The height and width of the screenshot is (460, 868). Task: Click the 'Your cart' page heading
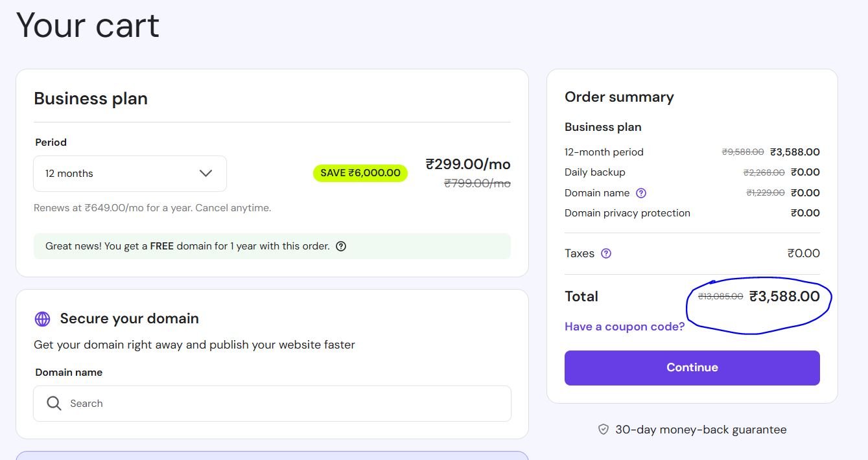pyautogui.click(x=88, y=27)
